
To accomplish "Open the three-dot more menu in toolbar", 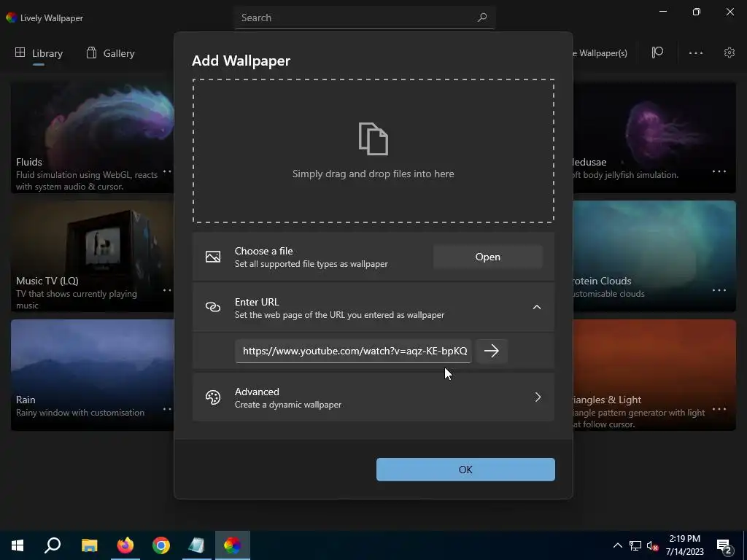I will 695,52.
